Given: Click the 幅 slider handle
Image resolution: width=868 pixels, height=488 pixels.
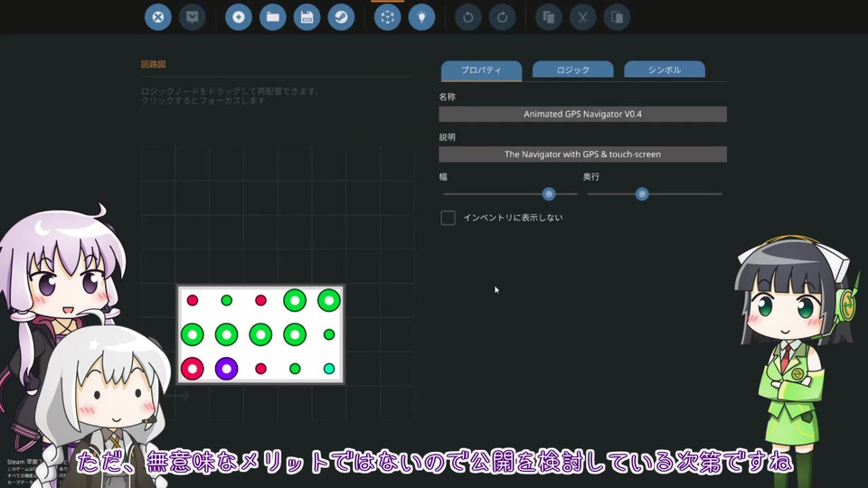Looking at the screenshot, I should click(x=549, y=194).
